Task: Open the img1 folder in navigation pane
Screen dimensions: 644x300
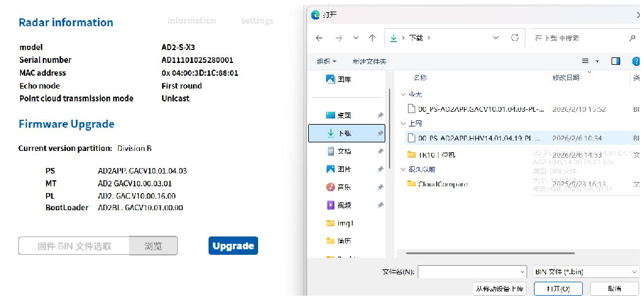Action: (x=339, y=223)
